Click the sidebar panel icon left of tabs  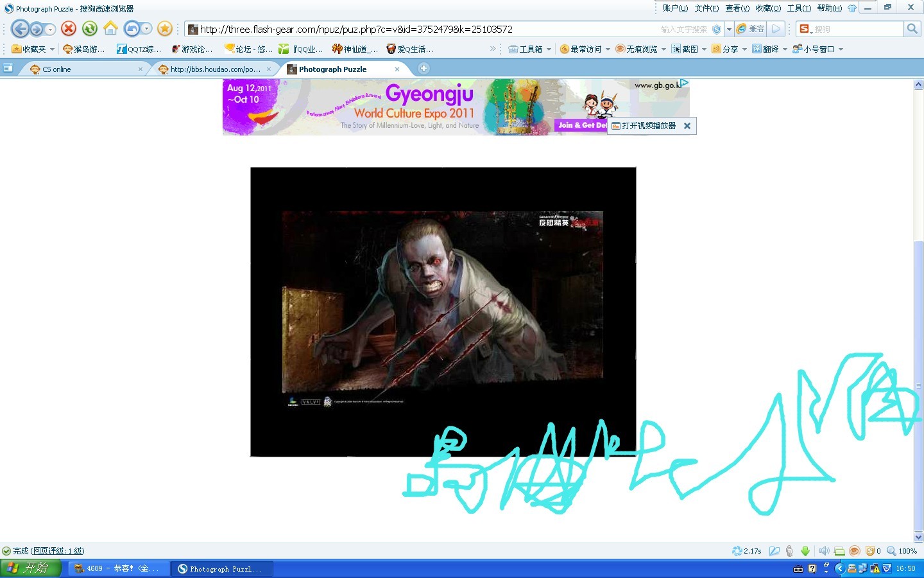point(8,68)
